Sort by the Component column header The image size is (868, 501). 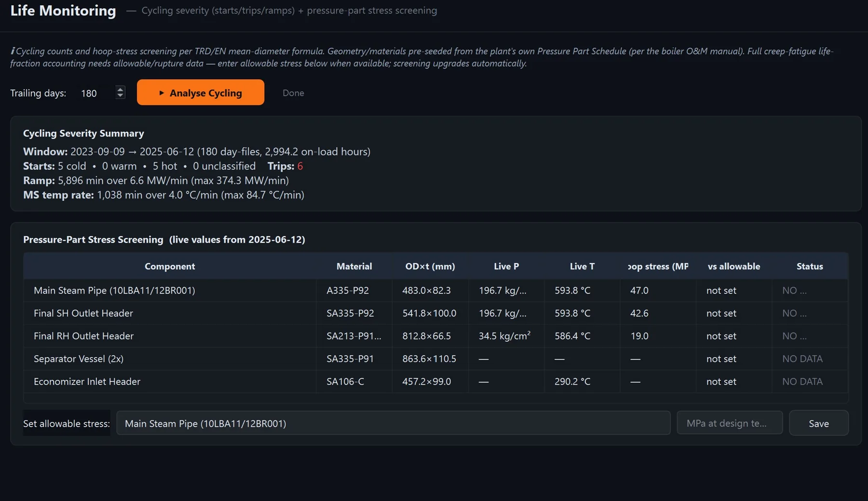click(170, 266)
